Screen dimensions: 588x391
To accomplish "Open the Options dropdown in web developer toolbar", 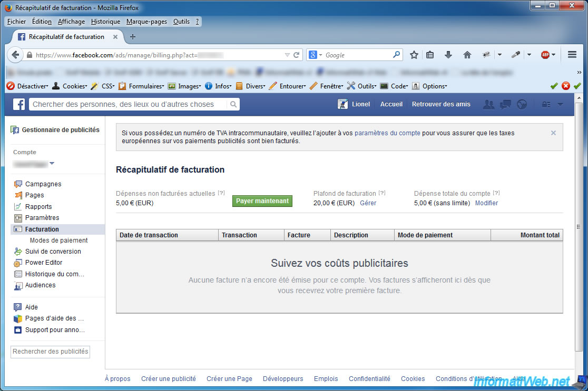I will pos(430,86).
